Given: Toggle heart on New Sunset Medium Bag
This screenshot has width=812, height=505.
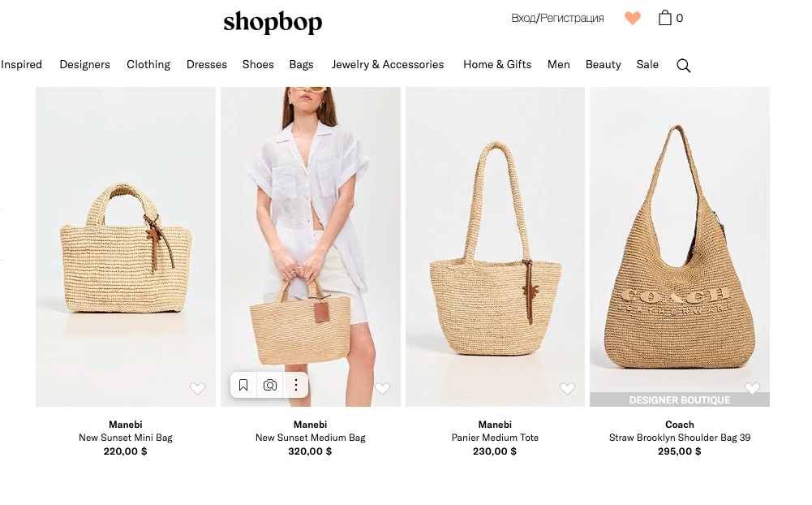Looking at the screenshot, I should point(382,388).
